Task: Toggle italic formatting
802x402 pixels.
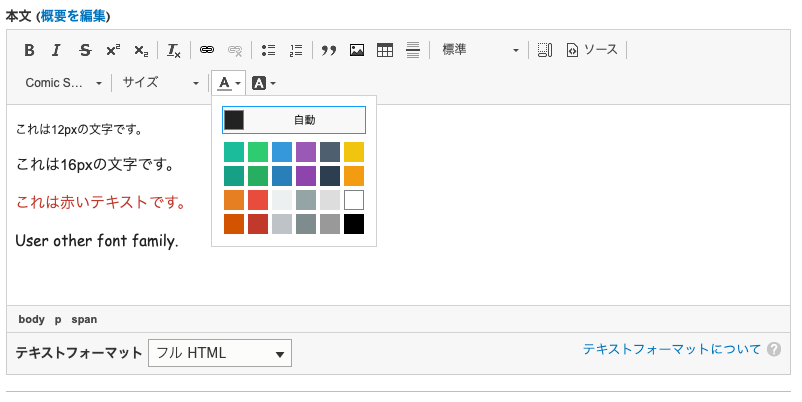Action: (x=57, y=50)
